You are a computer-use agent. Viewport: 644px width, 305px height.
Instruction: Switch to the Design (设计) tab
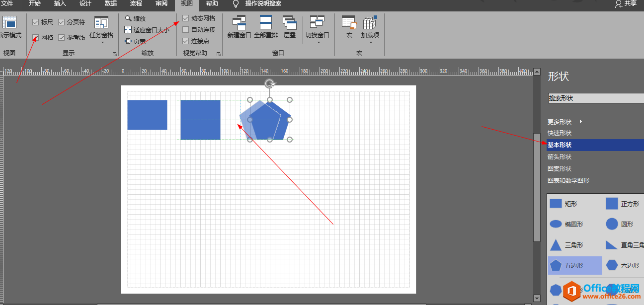85,4
